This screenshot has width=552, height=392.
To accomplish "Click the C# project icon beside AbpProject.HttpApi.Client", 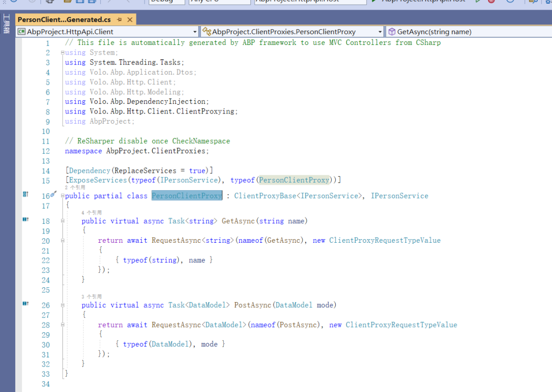I will click(x=21, y=32).
